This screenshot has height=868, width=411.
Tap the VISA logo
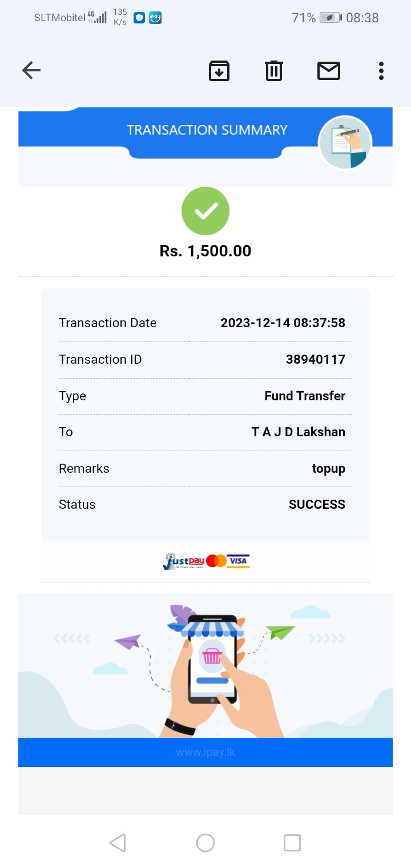click(x=238, y=561)
